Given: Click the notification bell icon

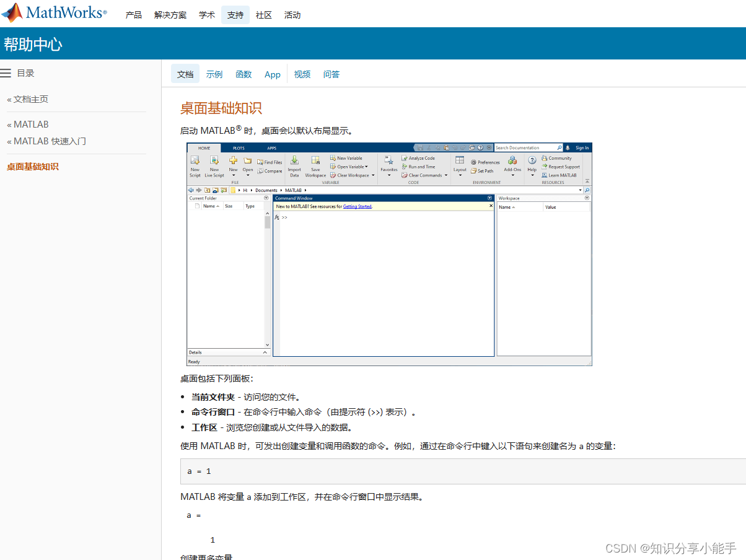Looking at the screenshot, I should [568, 148].
